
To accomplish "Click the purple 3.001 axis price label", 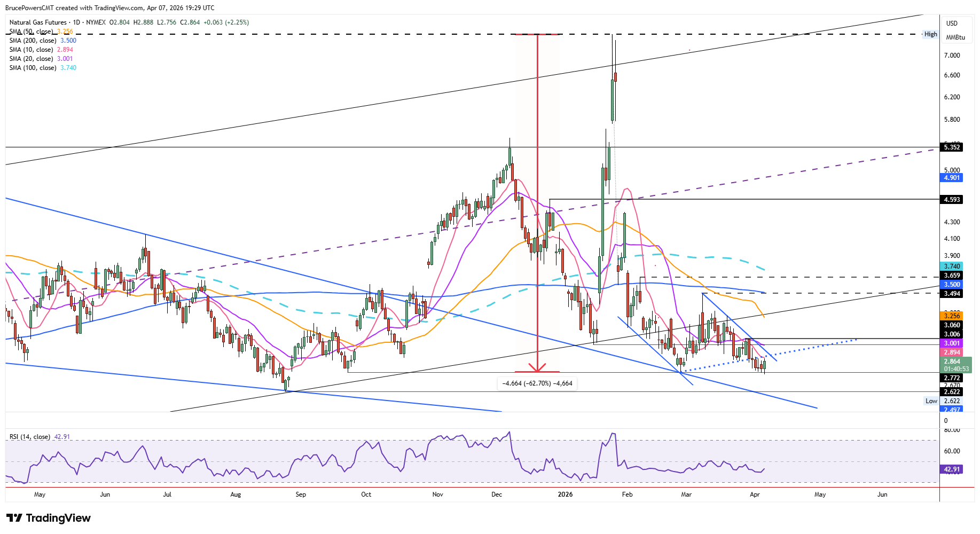I will click(952, 343).
